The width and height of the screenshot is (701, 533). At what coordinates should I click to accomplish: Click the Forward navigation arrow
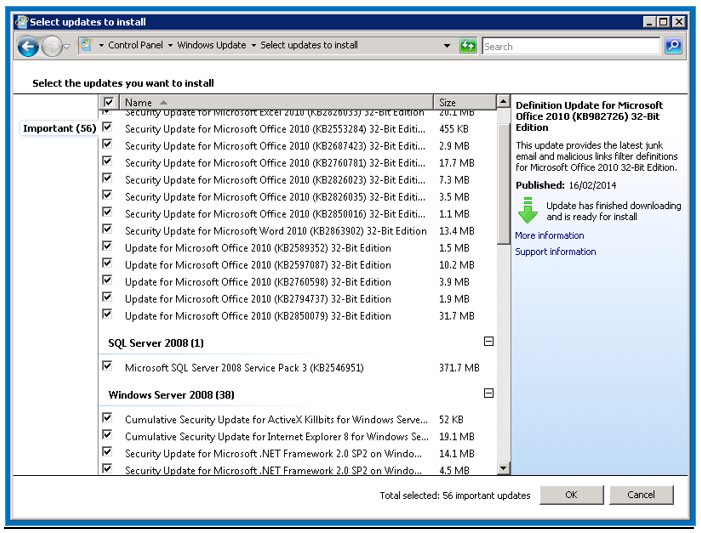[51, 46]
